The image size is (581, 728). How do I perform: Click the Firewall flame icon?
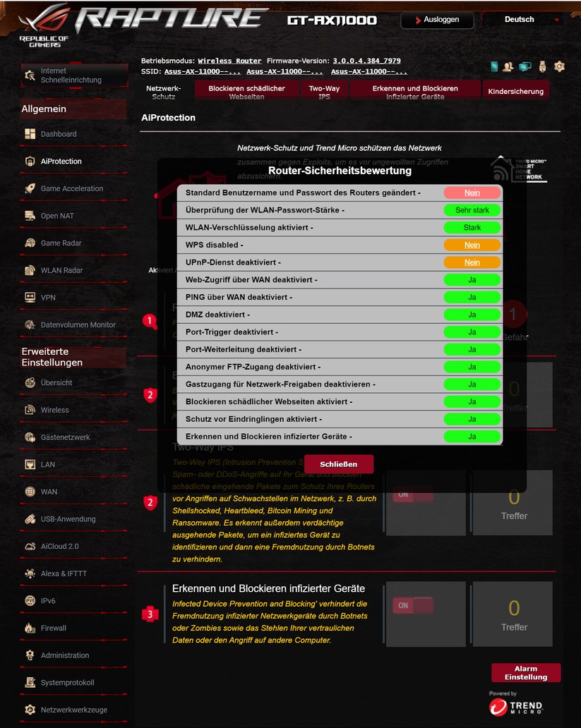[30, 628]
